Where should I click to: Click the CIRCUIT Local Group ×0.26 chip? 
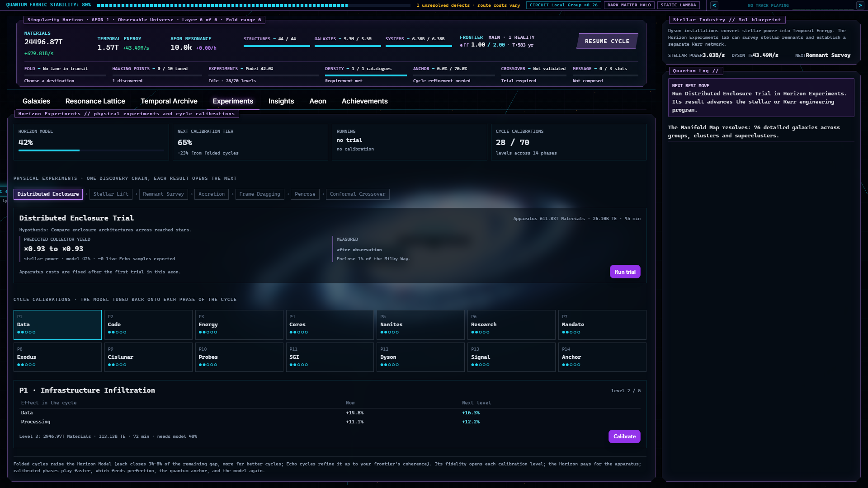point(564,5)
